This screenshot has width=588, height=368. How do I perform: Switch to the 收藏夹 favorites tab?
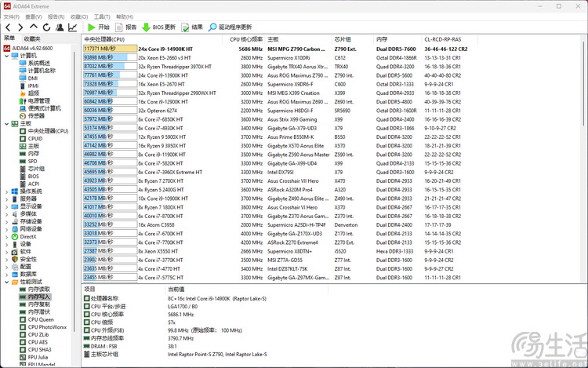[32, 38]
